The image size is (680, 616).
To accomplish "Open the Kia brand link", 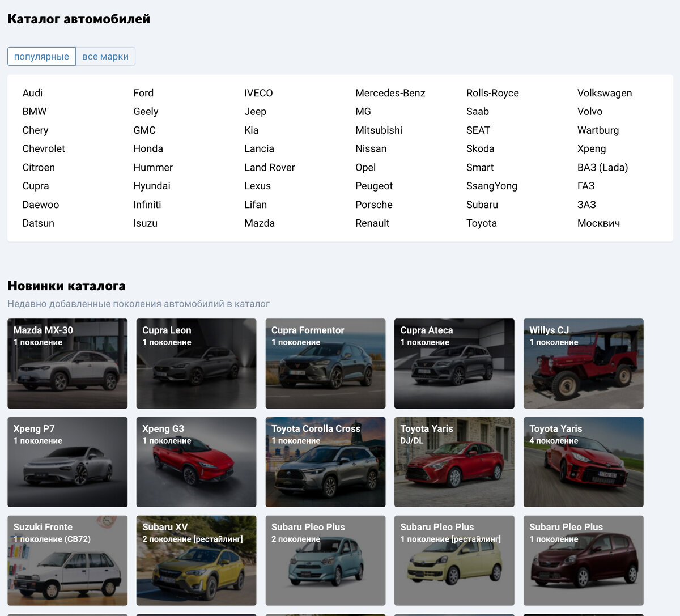I will click(251, 130).
